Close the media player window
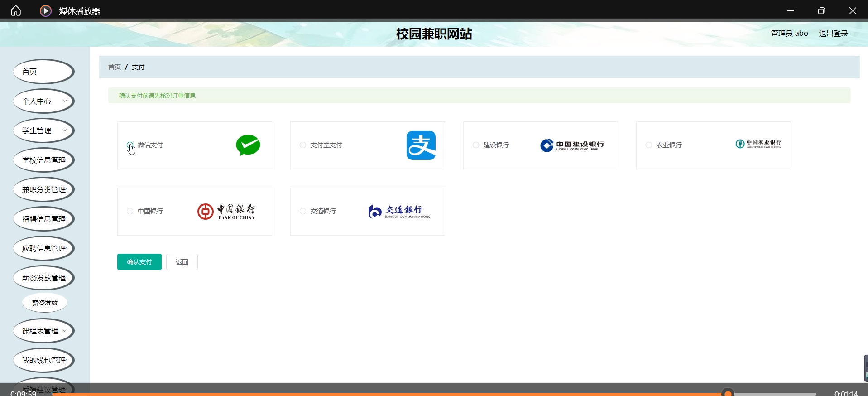This screenshot has width=868, height=396. point(853,10)
